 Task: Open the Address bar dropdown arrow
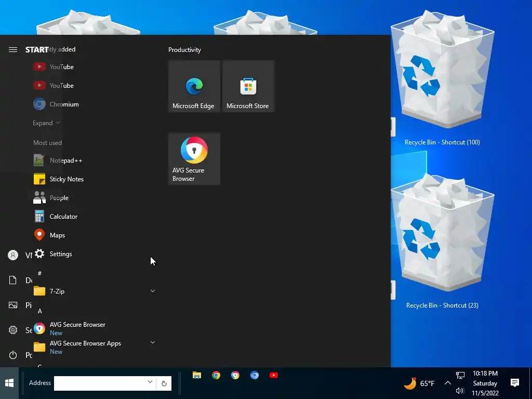[x=150, y=382]
